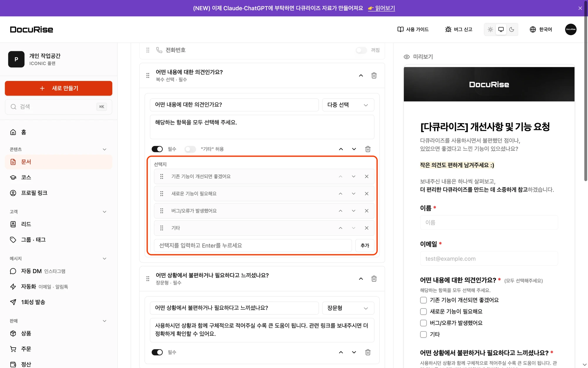
Task: Toggle 필수 switch for the multi-select question
Action: [157, 149]
